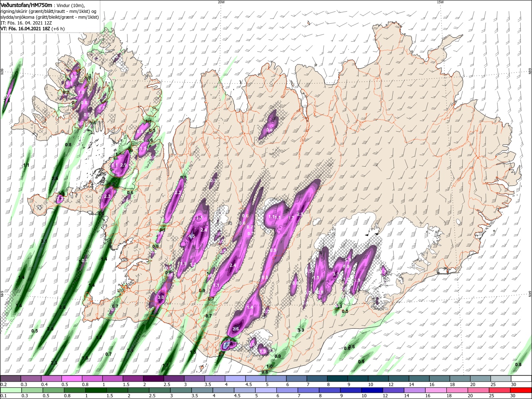Pick the darkest green swatch between 1 and 1.5
532x399 pixels.
click(96, 390)
